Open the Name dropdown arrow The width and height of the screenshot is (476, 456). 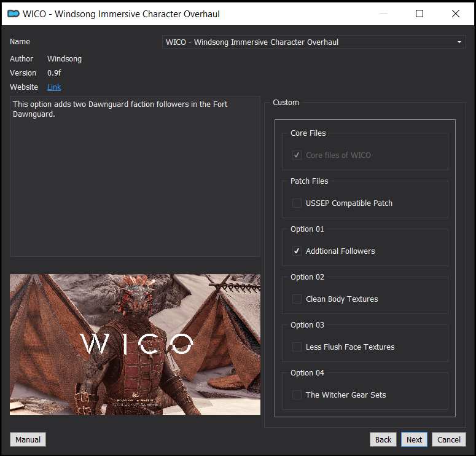459,42
